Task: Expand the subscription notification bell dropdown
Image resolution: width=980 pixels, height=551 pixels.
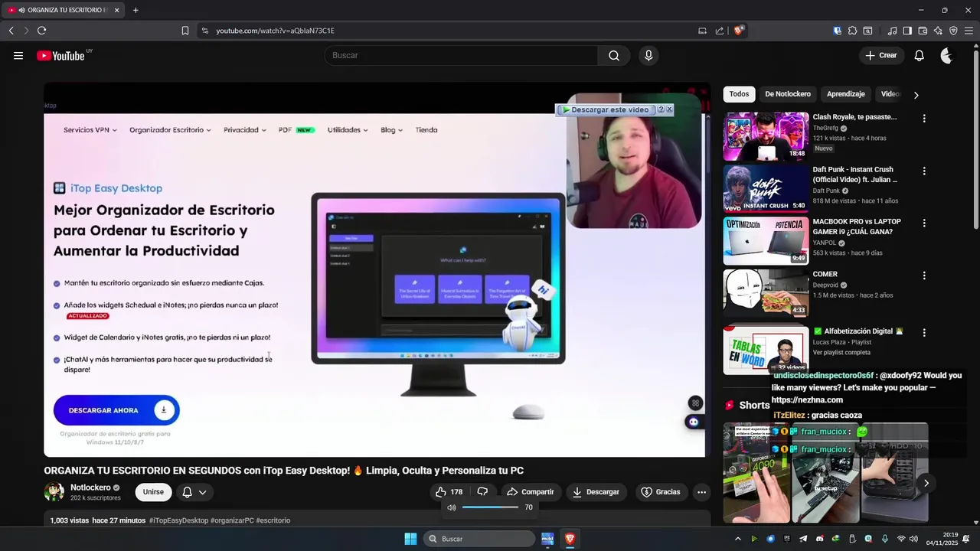Action: [x=194, y=492]
